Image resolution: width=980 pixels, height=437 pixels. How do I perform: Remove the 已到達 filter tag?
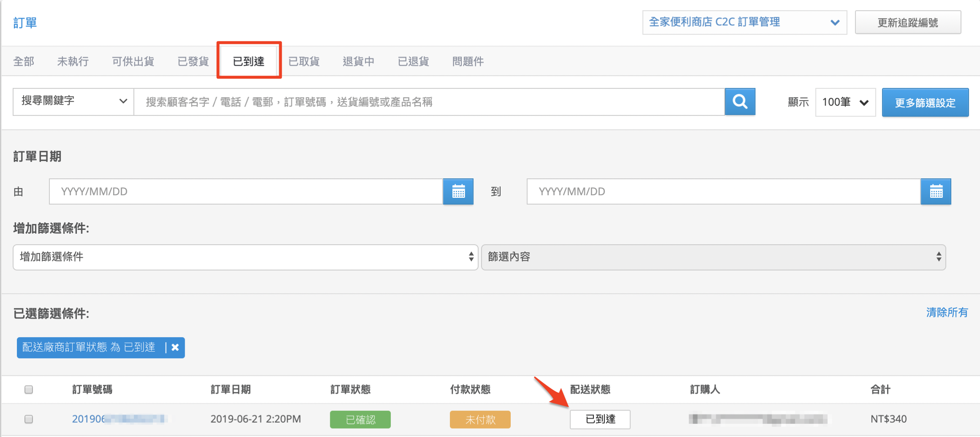click(x=175, y=347)
